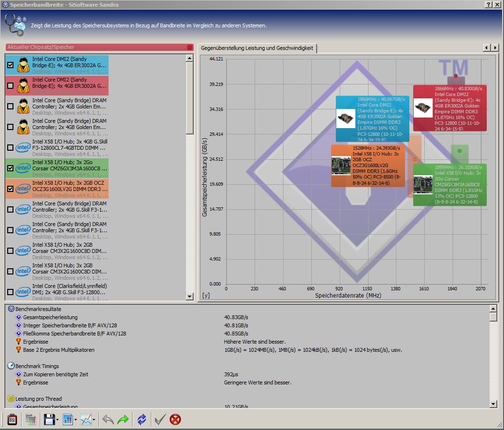Click the bar chart icon in toolbar
Screen dimensions: 504x430
click(x=68, y=419)
